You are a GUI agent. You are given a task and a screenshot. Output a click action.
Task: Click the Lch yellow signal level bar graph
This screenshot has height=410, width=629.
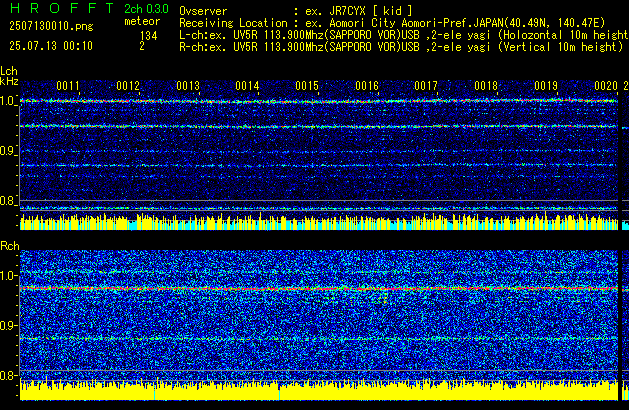pyautogui.click(x=319, y=221)
